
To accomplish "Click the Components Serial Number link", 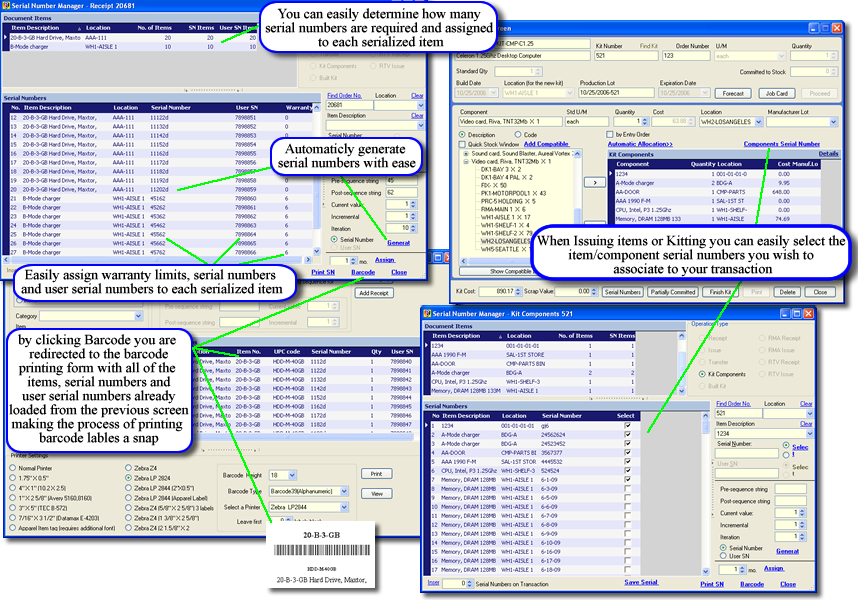I will [x=783, y=144].
